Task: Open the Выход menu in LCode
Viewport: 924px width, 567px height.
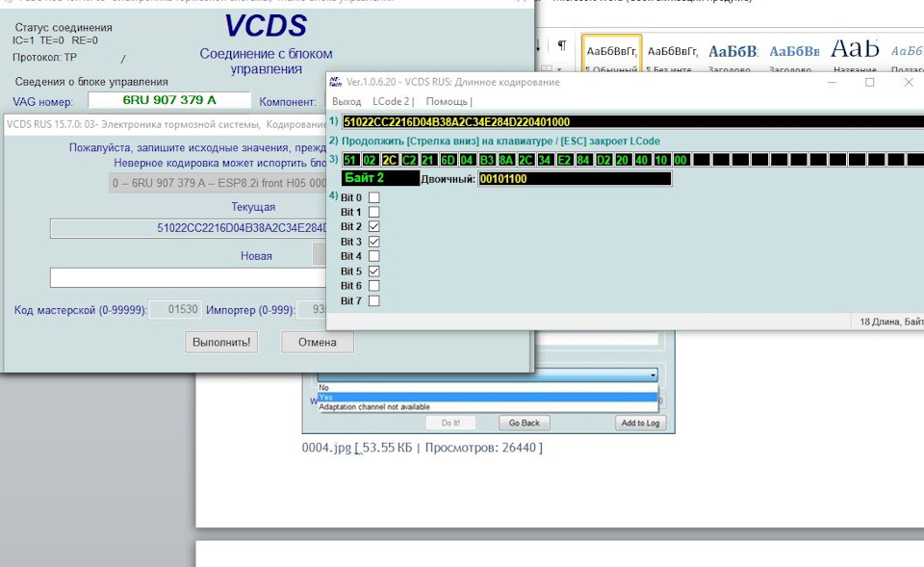Action: [346, 101]
